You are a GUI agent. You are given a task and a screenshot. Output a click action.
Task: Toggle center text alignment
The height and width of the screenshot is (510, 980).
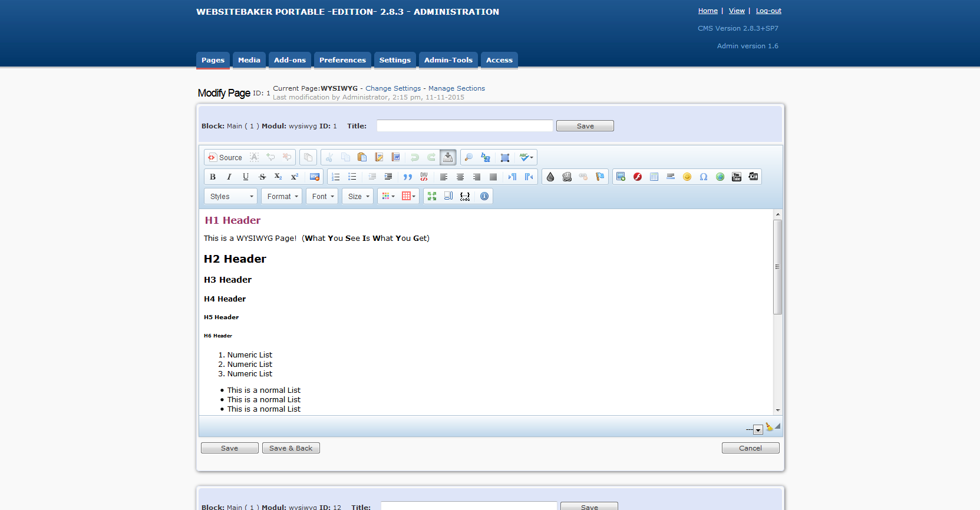pyautogui.click(x=460, y=177)
